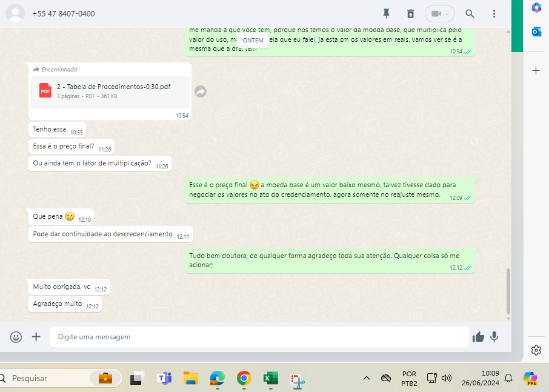Open Task View in taskbar
The width and height of the screenshot is (549, 392).
137,378
